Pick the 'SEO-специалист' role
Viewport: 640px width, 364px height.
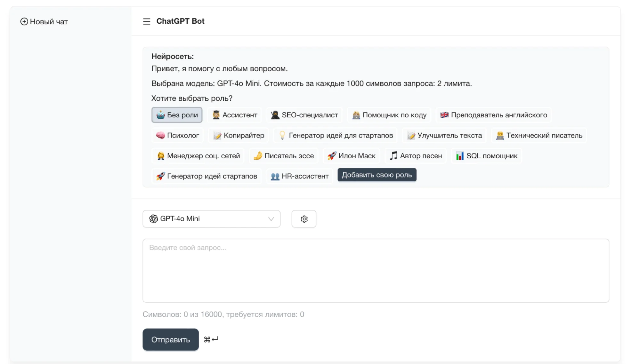coord(304,115)
